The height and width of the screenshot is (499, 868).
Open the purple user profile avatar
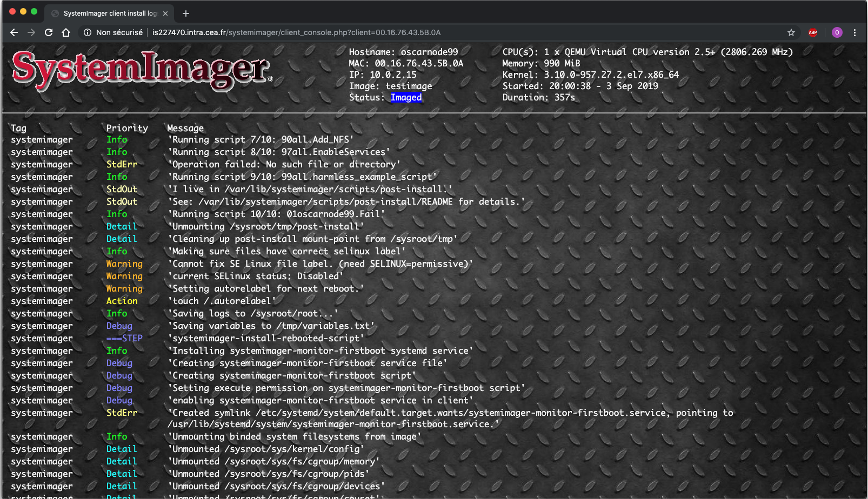point(837,32)
